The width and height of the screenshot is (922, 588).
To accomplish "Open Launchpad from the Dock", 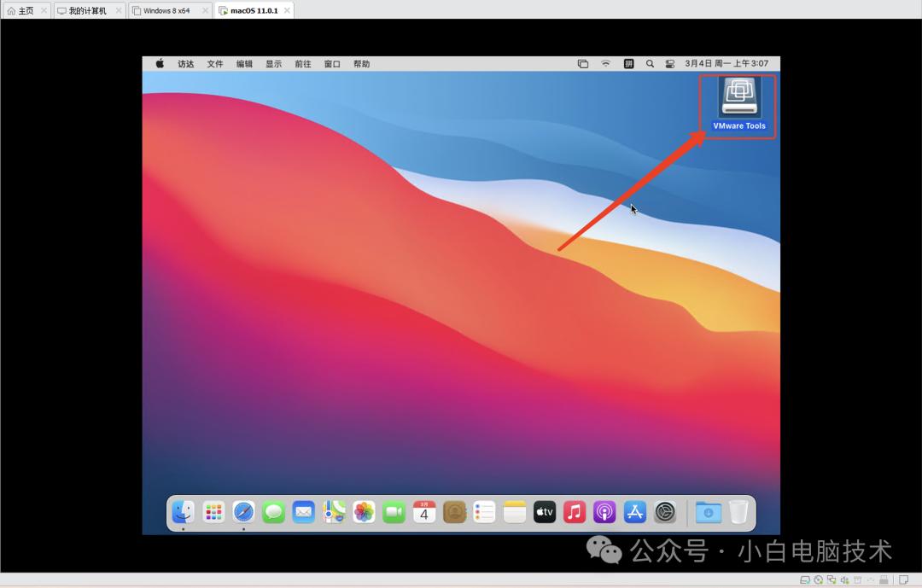I will coord(214,512).
